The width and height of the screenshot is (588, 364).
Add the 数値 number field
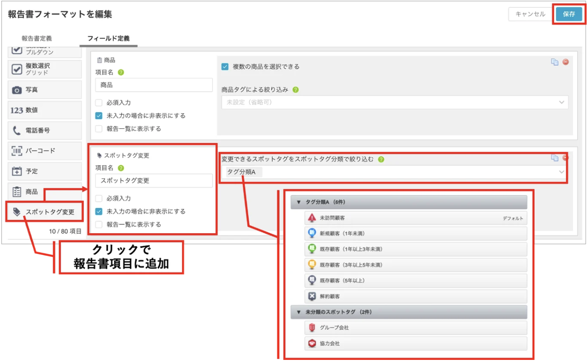point(45,110)
